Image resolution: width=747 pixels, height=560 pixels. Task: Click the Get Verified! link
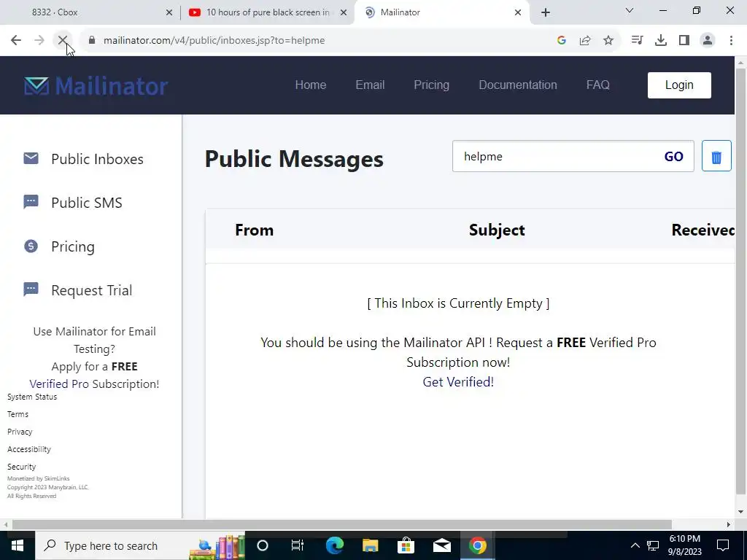click(458, 382)
